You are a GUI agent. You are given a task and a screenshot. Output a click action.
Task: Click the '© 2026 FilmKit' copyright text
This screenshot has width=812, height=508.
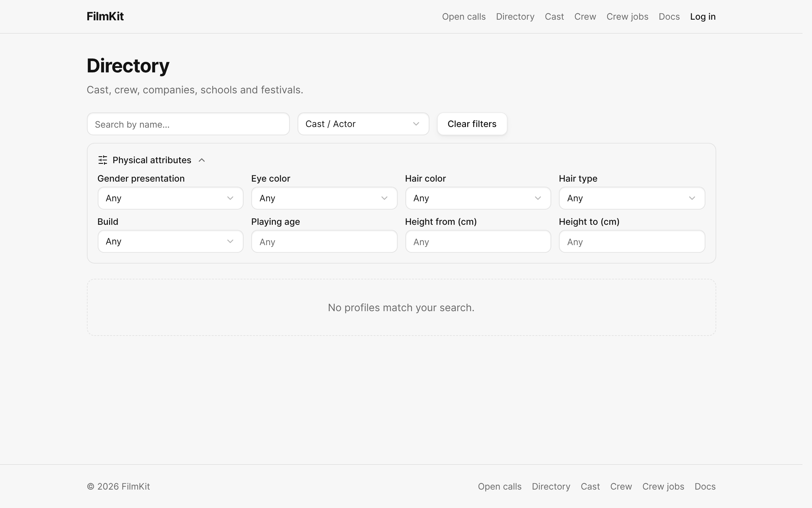pyautogui.click(x=118, y=486)
